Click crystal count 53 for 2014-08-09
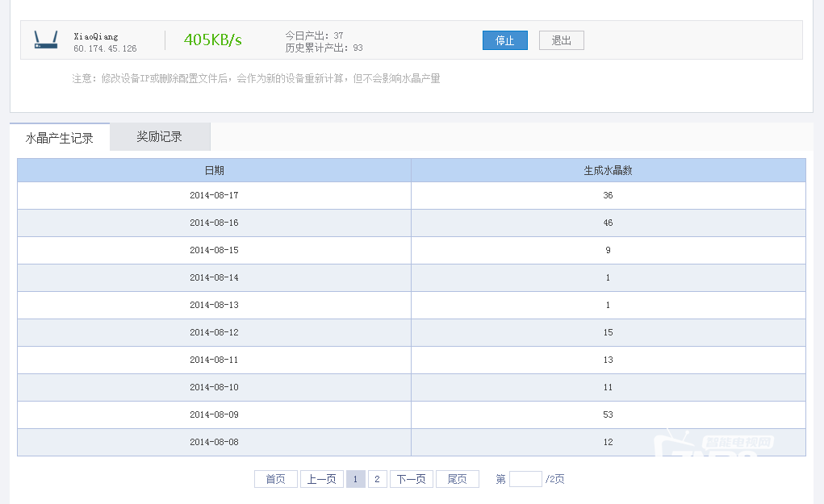 pyautogui.click(x=608, y=414)
